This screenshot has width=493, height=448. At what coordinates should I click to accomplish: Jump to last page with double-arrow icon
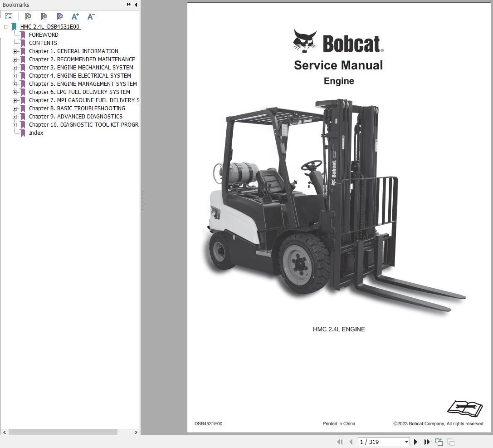pos(427,442)
